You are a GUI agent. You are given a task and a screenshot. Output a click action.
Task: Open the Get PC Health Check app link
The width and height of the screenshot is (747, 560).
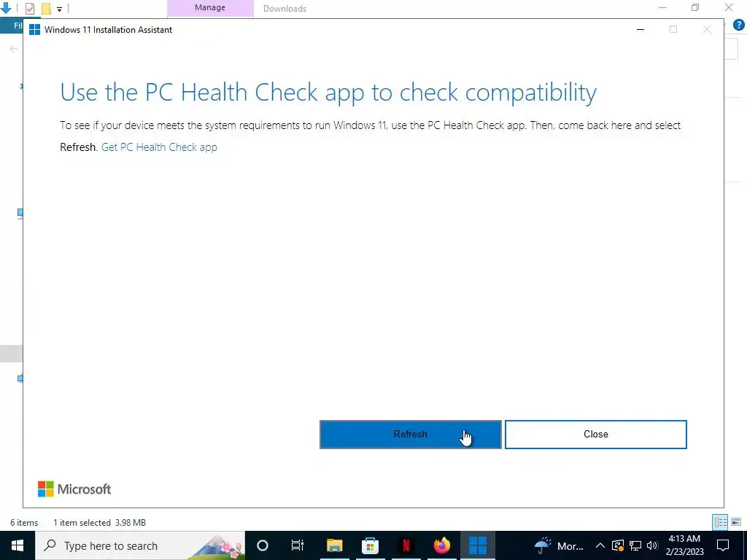click(159, 147)
